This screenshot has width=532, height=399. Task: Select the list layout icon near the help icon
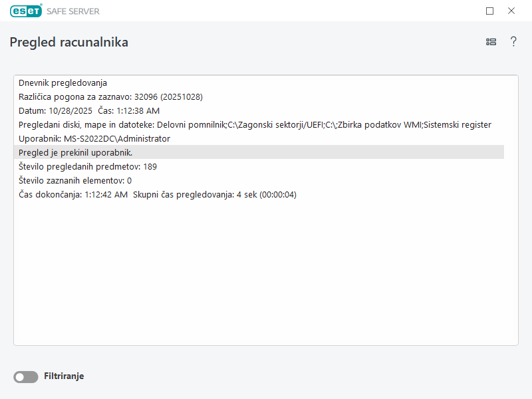491,41
